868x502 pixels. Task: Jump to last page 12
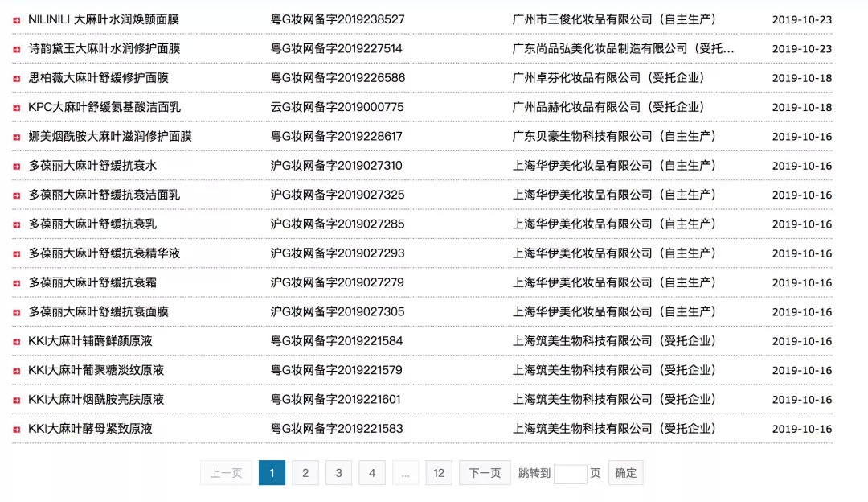coord(439,473)
